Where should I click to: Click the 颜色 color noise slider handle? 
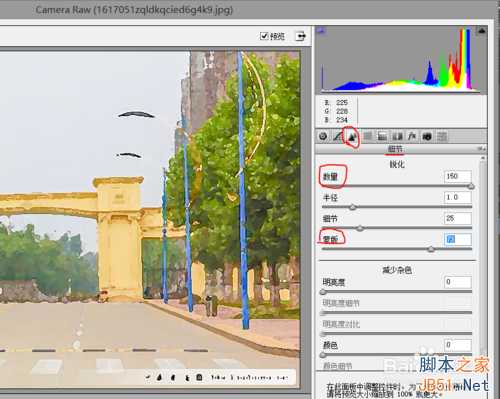(x=323, y=355)
